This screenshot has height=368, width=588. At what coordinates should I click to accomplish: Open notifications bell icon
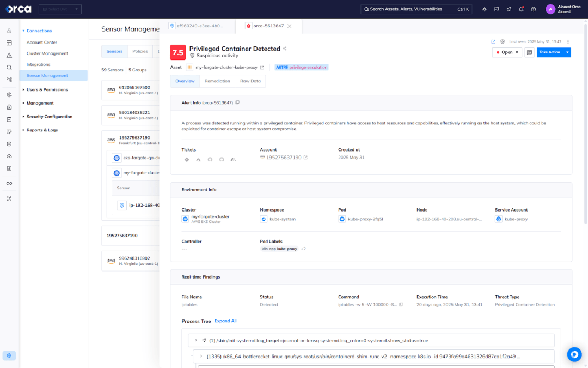(x=521, y=9)
